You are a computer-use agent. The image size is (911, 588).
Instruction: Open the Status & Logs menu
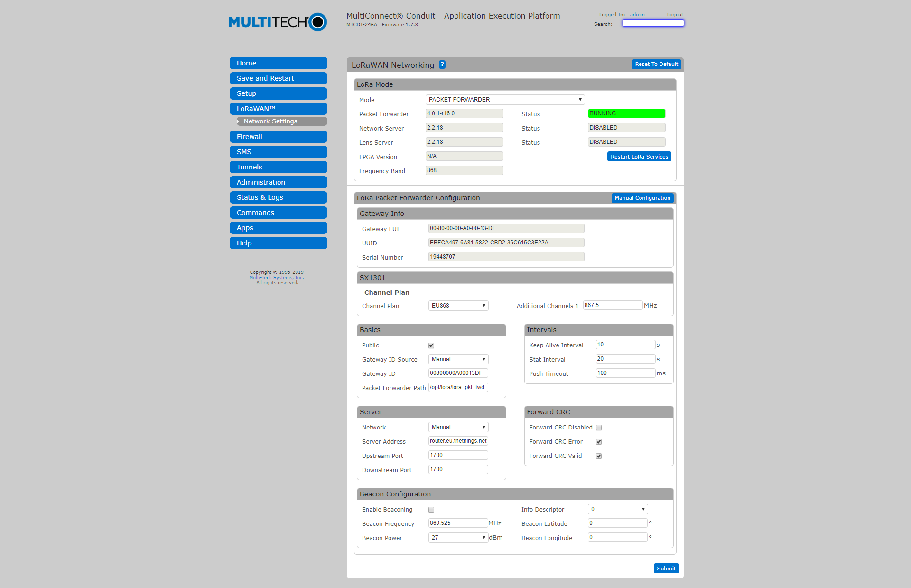(x=279, y=197)
